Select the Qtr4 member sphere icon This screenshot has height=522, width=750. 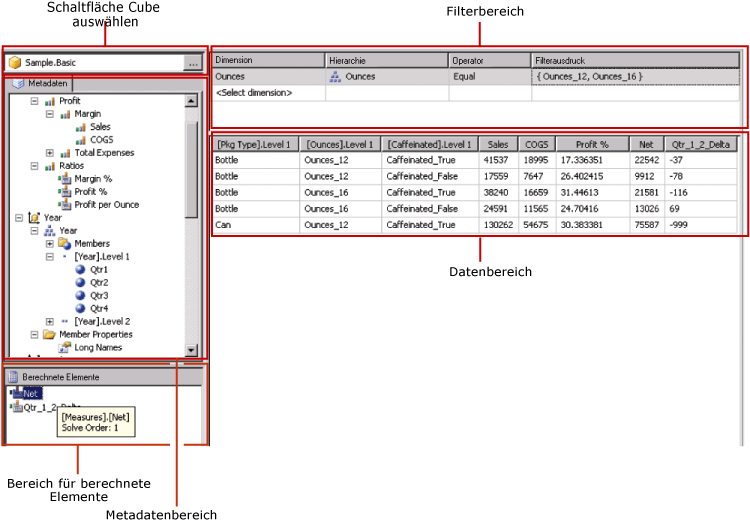click(x=80, y=308)
